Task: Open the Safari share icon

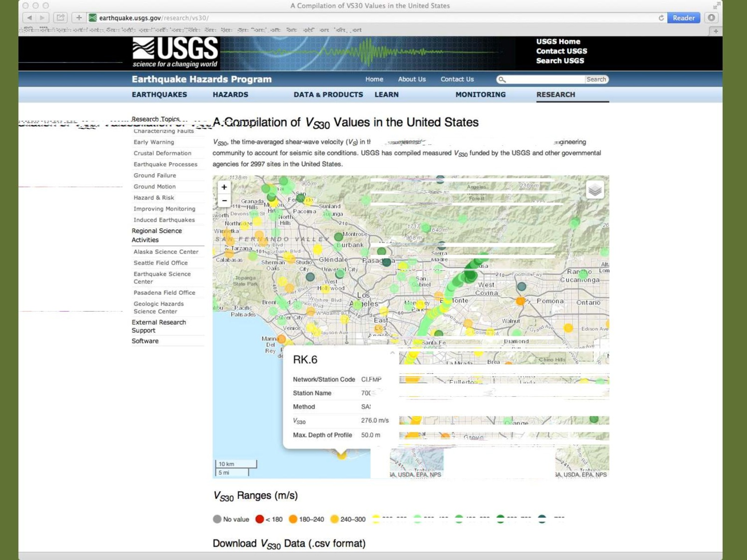Action: click(60, 18)
